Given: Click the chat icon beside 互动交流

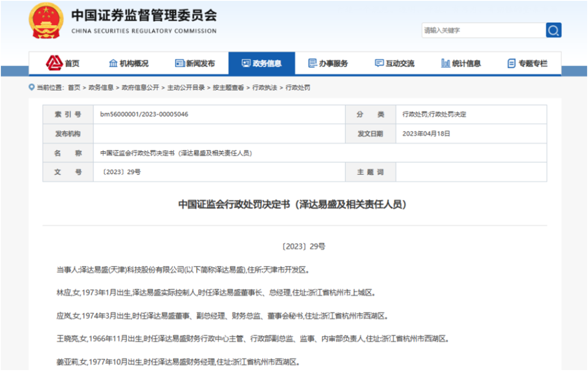Looking at the screenshot, I should [379, 63].
